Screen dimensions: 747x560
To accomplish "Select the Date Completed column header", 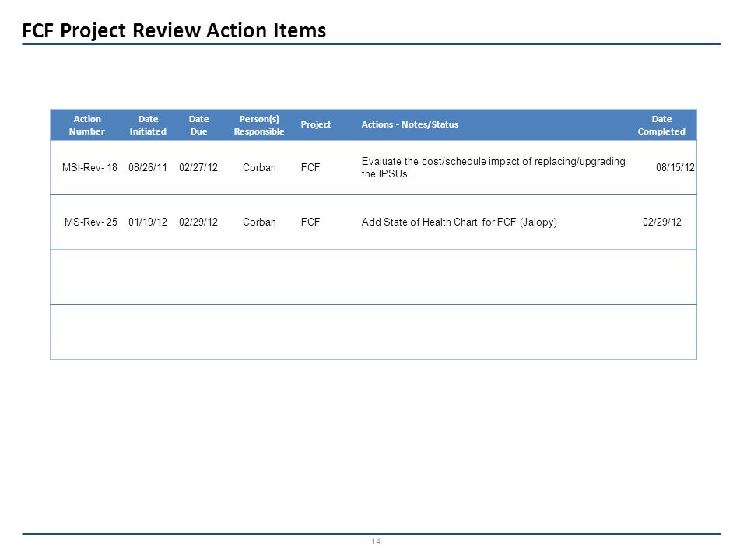I will (x=661, y=125).
